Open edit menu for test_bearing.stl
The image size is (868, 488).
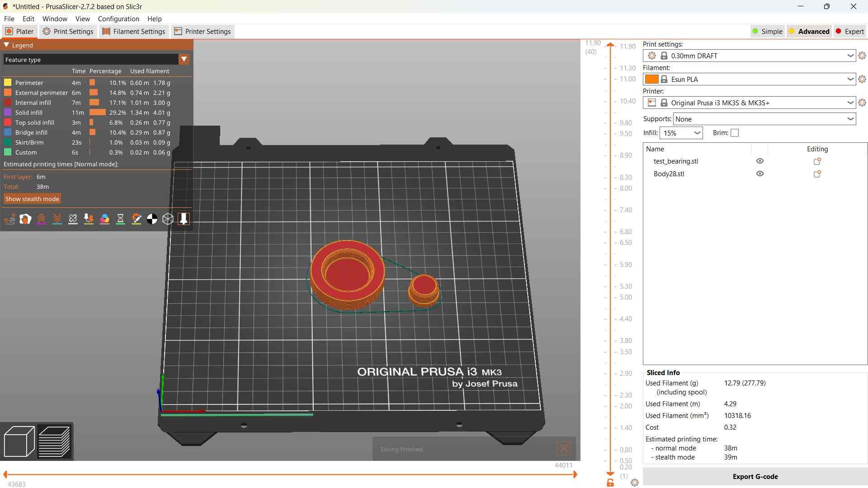tap(817, 161)
